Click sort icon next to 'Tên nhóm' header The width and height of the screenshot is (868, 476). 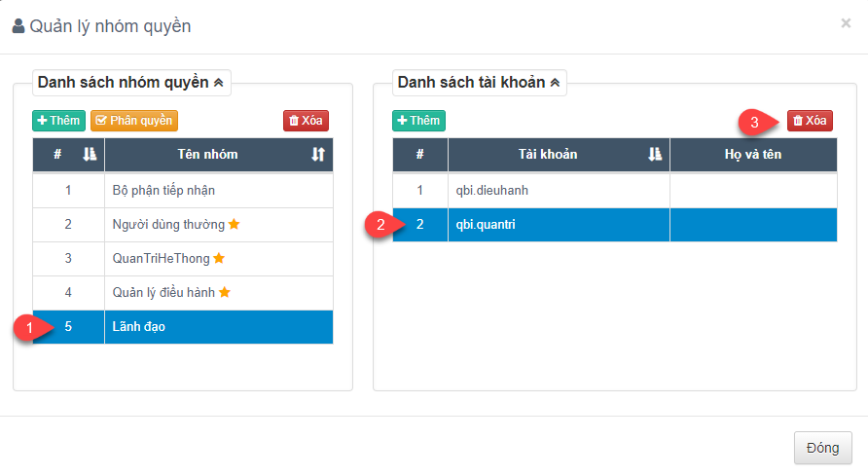[317, 155]
